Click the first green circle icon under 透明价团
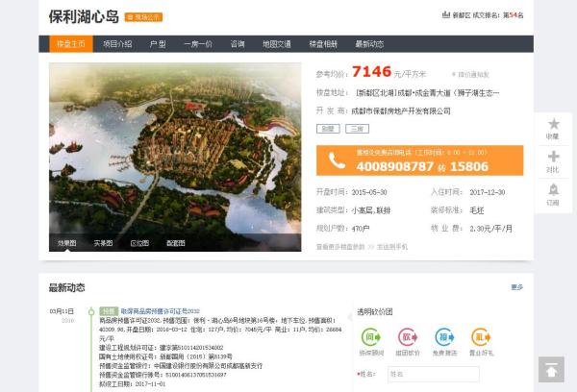The width and height of the screenshot is (577, 392). click(370, 336)
